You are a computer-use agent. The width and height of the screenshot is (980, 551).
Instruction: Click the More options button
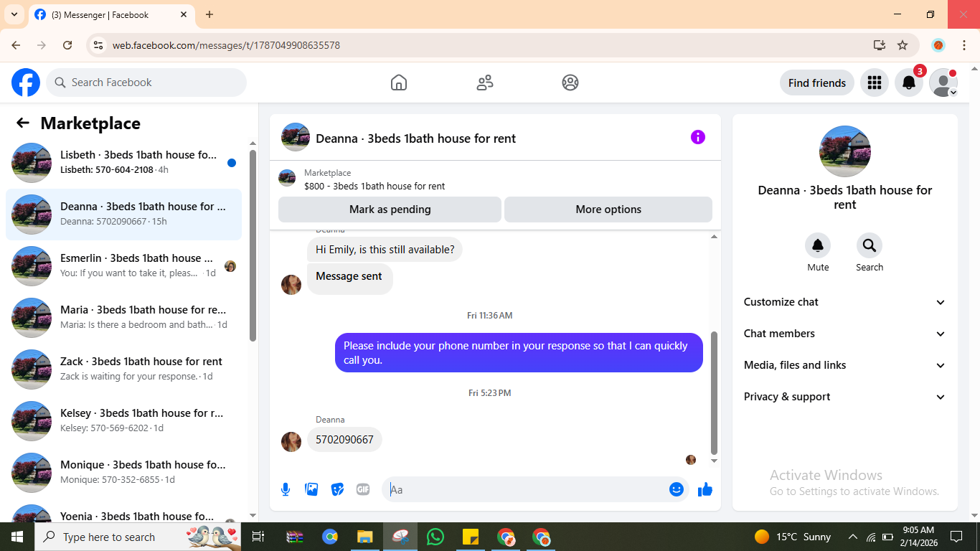tap(608, 209)
